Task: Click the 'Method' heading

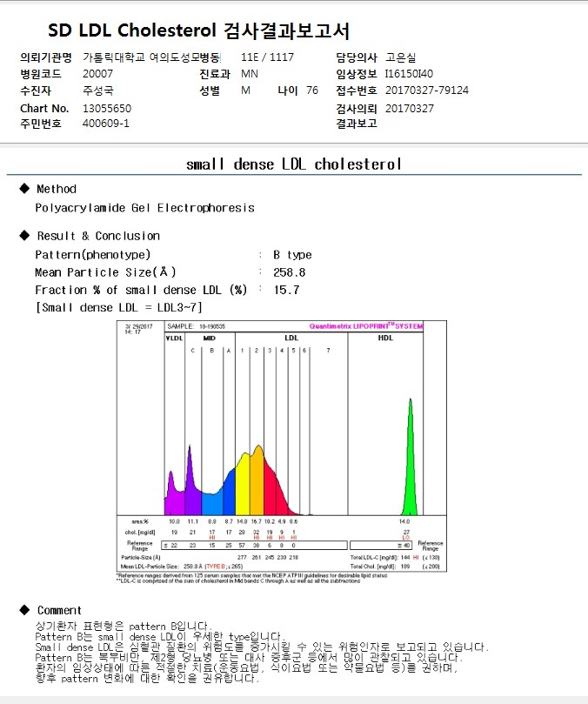Action: click(x=57, y=189)
